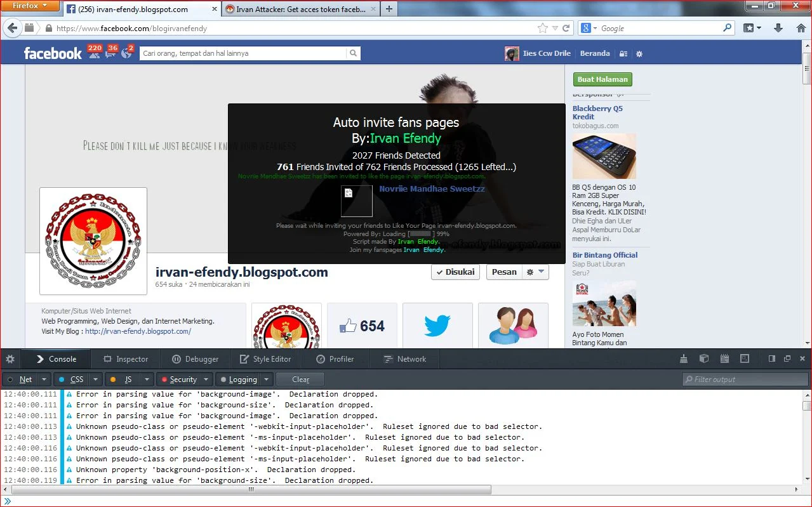Click the Paint Flashing brush icon

point(683,359)
